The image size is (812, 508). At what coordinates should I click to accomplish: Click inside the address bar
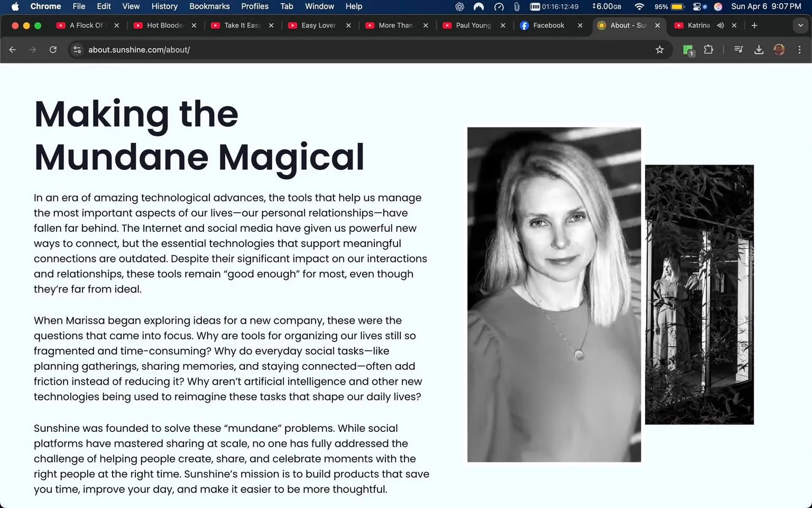tap(264, 49)
